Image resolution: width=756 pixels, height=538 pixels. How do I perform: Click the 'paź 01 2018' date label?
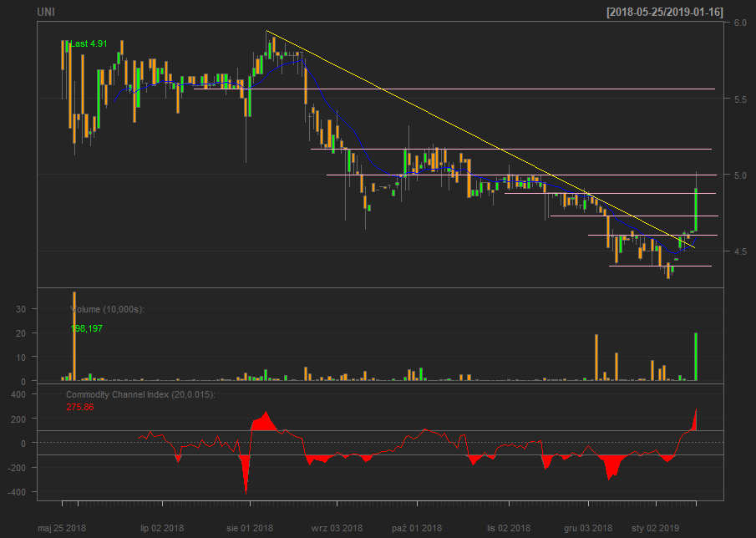(417, 528)
